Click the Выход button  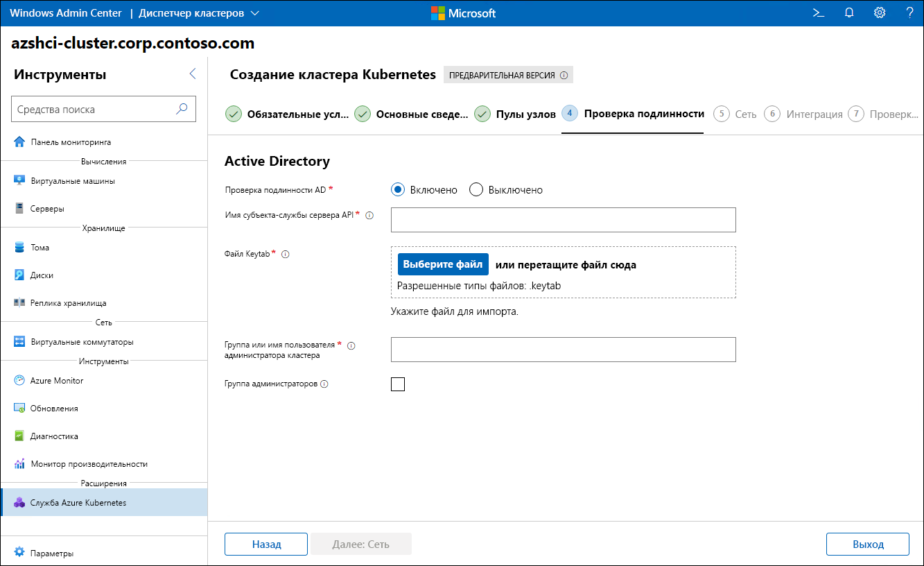point(868,544)
